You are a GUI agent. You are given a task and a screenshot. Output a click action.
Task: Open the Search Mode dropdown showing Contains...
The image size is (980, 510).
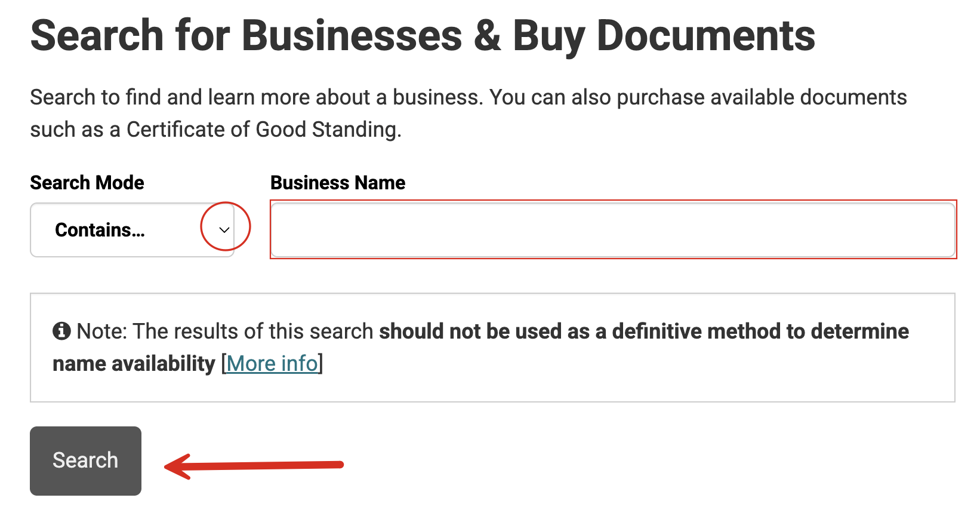(x=132, y=230)
